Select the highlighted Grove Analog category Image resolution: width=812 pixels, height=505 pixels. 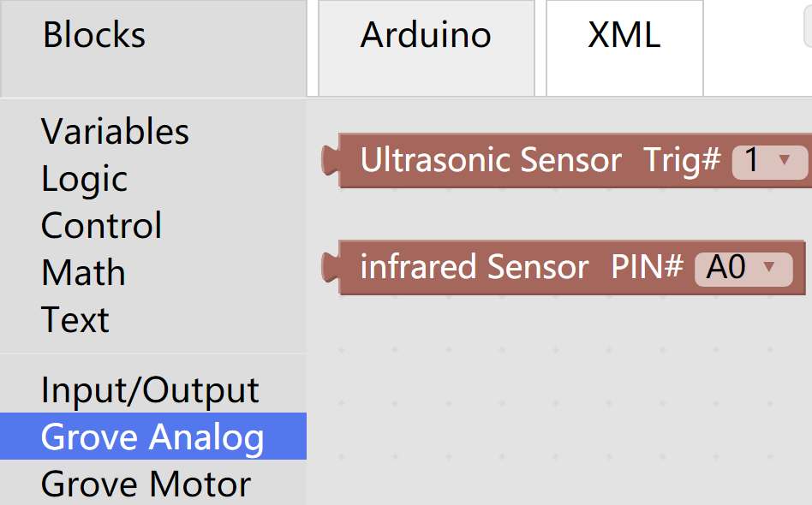click(152, 437)
